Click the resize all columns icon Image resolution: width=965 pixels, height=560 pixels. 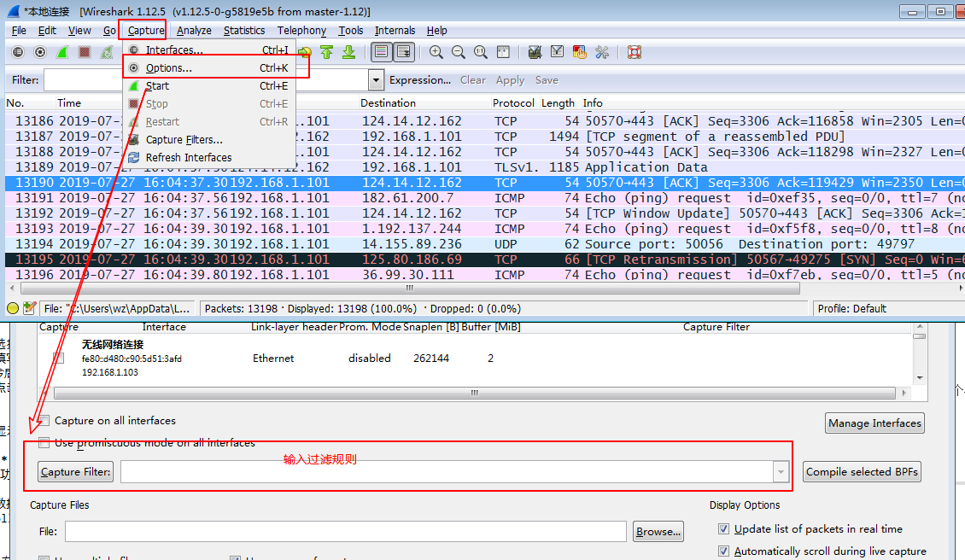coord(503,52)
